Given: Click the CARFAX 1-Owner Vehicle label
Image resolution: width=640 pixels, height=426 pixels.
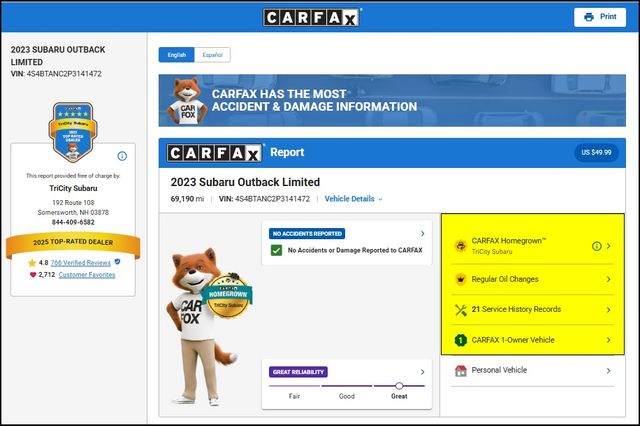Looking at the screenshot, I should [x=513, y=340].
